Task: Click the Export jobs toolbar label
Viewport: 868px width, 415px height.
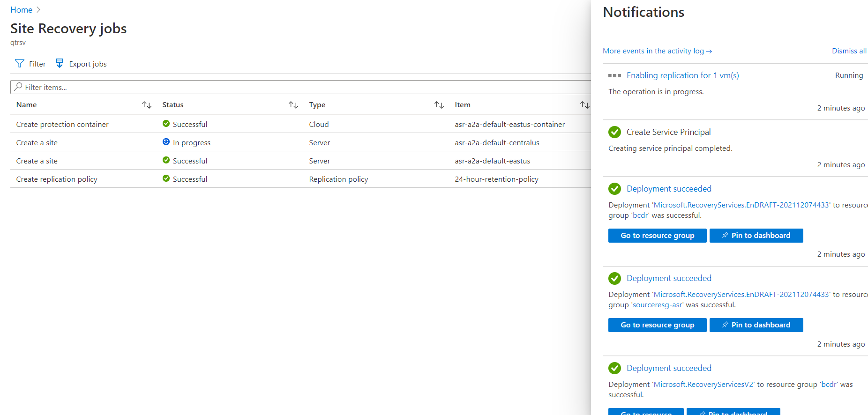Action: pos(88,64)
